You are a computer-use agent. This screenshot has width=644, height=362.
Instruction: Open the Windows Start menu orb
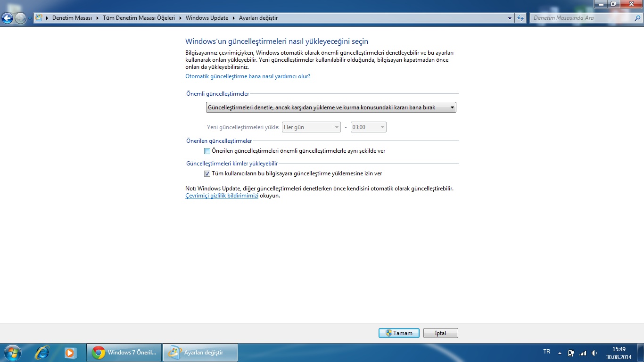pyautogui.click(x=12, y=353)
